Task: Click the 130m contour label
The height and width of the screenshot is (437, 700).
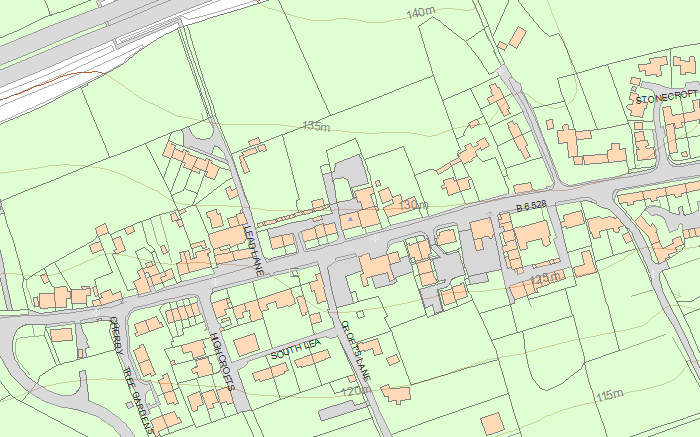Action: click(413, 205)
